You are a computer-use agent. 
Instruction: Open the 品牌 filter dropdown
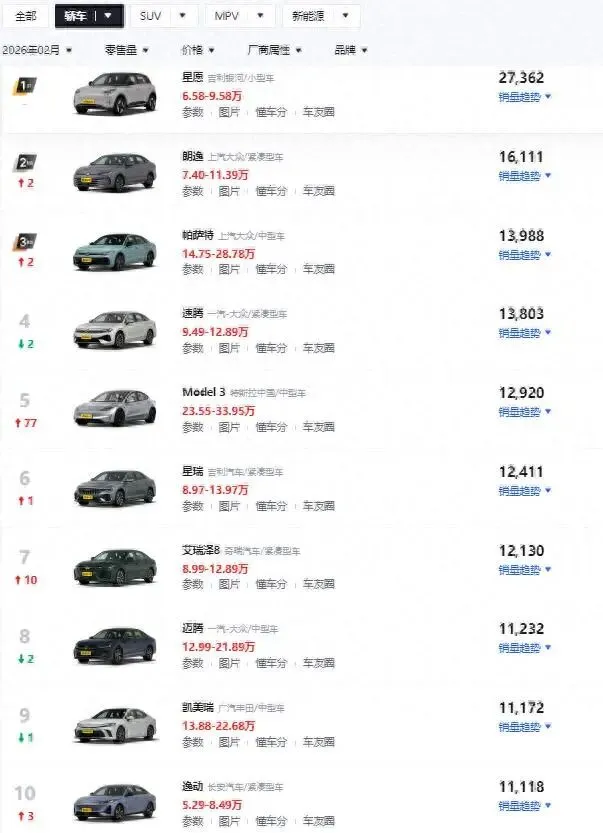pyautogui.click(x=350, y=50)
